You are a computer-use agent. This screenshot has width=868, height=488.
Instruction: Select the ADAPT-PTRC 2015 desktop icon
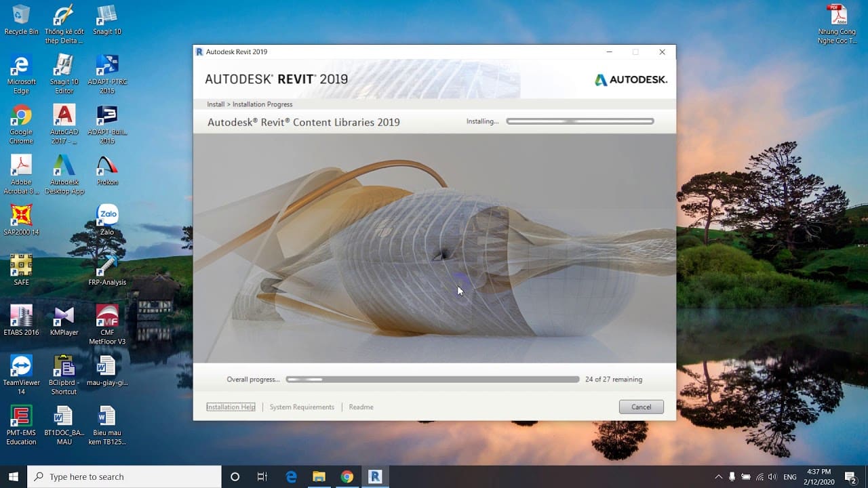click(107, 75)
